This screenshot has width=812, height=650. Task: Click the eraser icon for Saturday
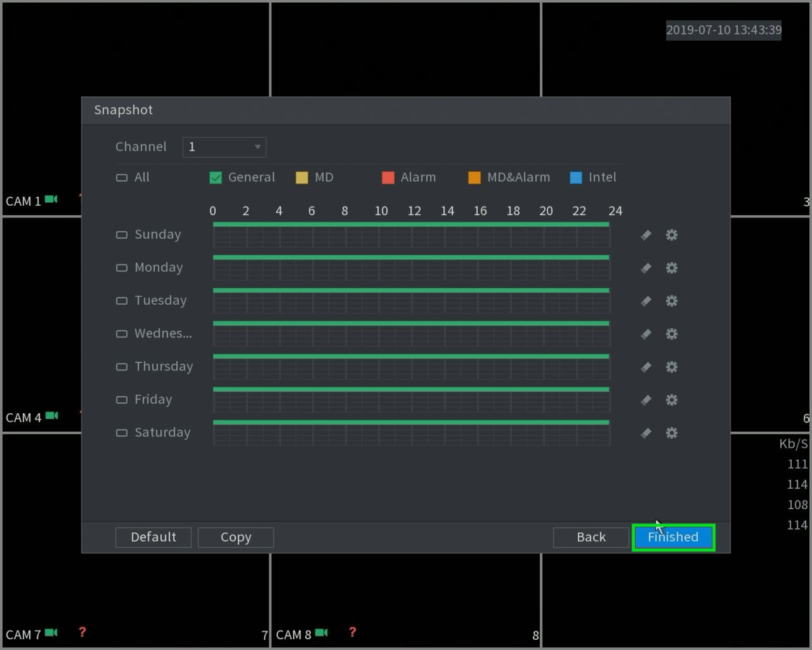[646, 433]
